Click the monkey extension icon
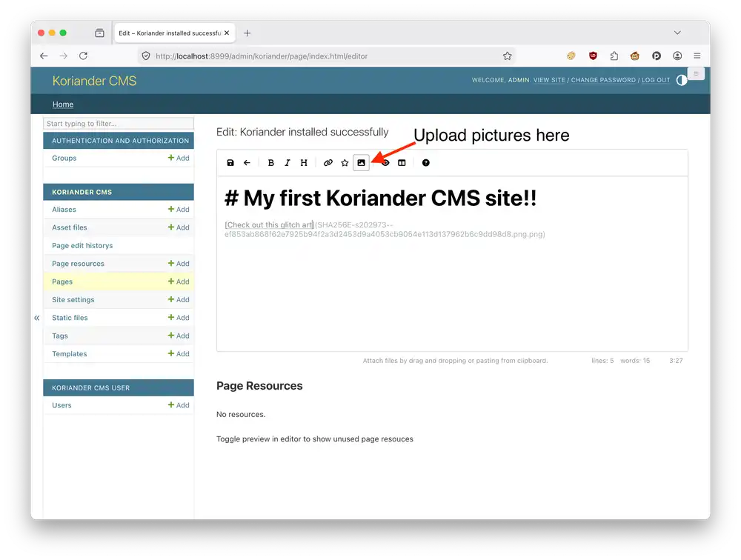741x560 pixels. point(635,56)
